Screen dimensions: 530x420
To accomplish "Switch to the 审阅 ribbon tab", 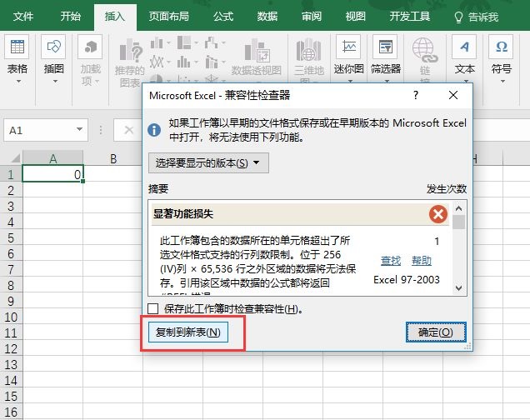I will point(312,17).
